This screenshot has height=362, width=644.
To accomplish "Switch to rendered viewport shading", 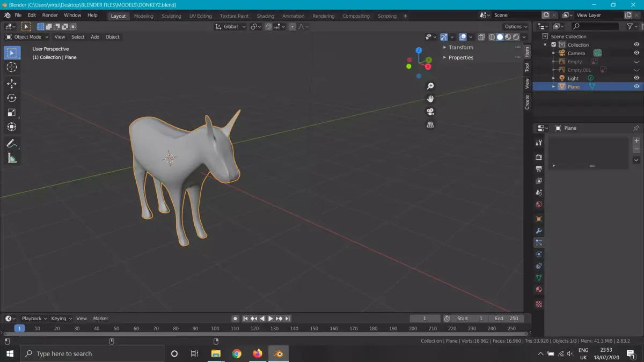I will coord(516,37).
